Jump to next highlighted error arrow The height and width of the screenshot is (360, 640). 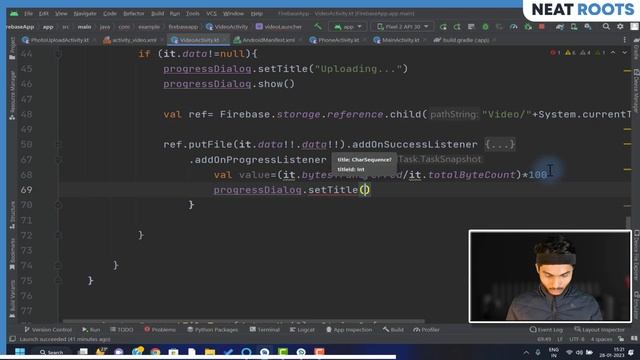pos(624,53)
